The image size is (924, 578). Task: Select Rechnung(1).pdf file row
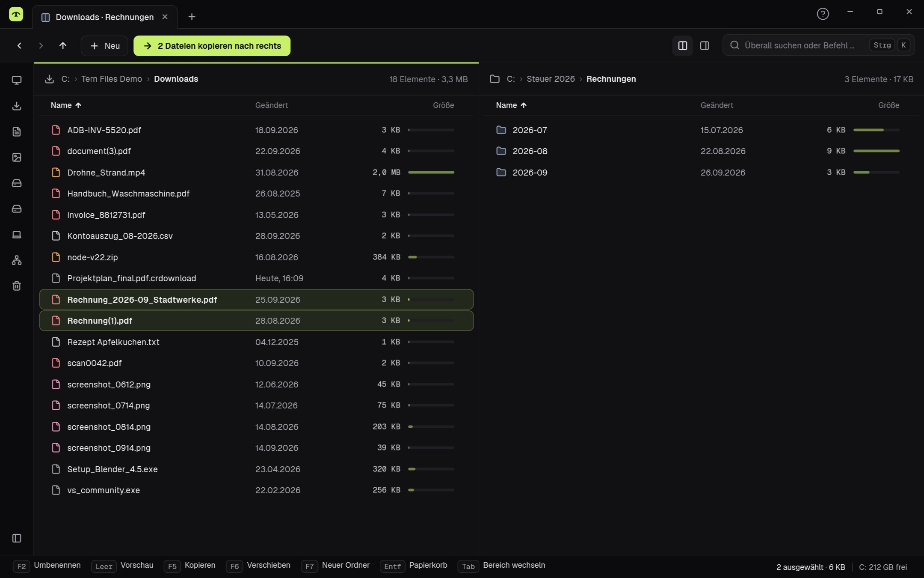256,321
